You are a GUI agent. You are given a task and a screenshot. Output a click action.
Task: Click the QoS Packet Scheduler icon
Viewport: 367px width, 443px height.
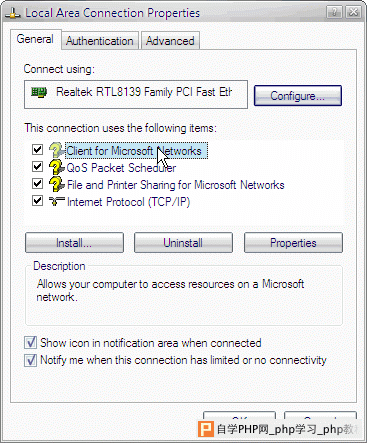pos(57,167)
